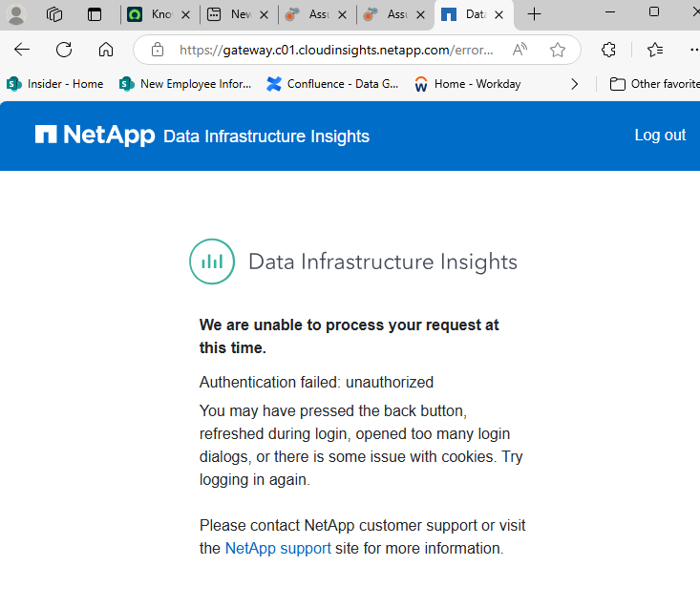Open the browser workspaces icon
The width and height of the screenshot is (700, 608).
coord(54,14)
